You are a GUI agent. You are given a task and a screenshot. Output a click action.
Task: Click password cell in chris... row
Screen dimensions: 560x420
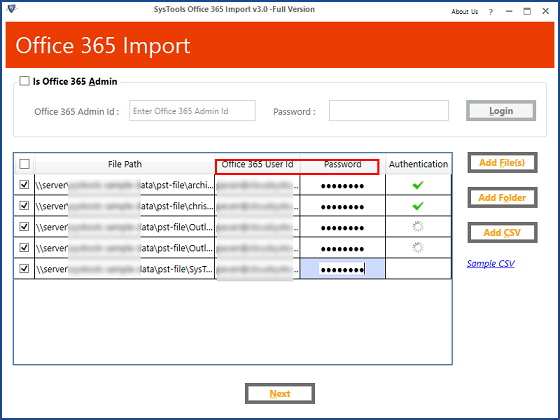click(x=342, y=206)
